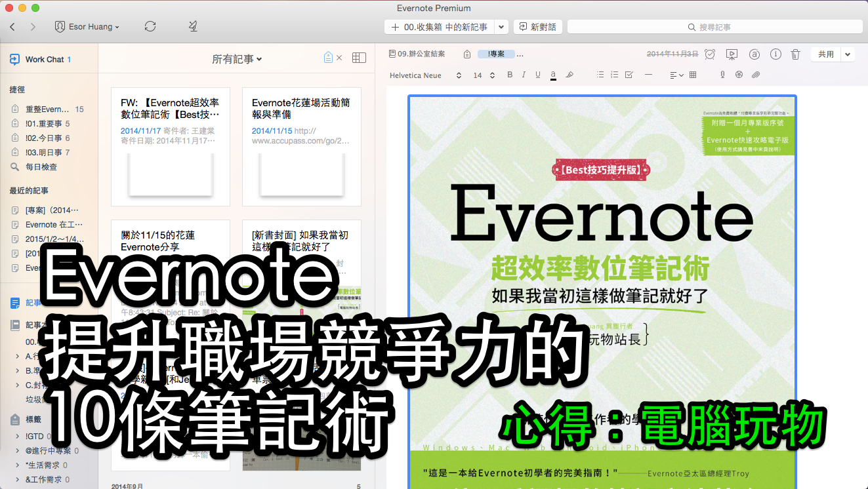The height and width of the screenshot is (489, 868).
Task: Click the 共用 share button
Action: tap(826, 54)
